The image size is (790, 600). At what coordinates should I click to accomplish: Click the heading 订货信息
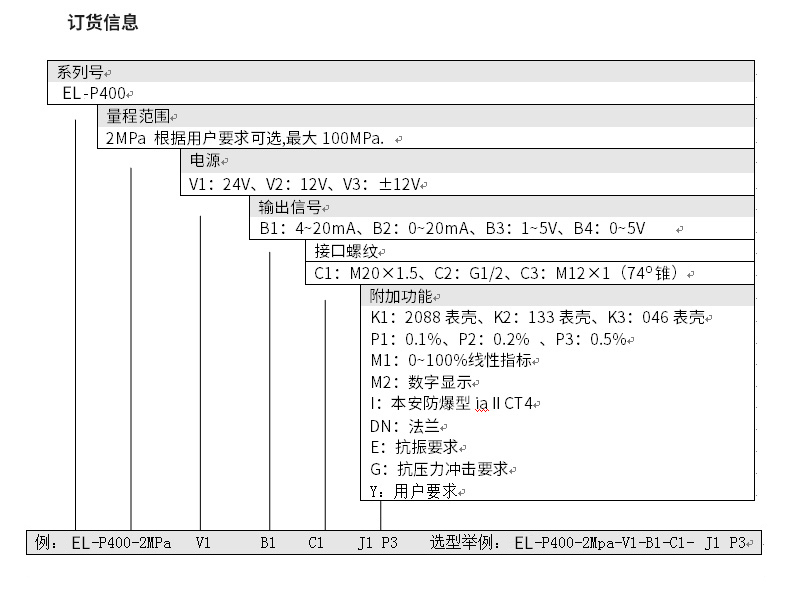pyautogui.click(x=103, y=22)
